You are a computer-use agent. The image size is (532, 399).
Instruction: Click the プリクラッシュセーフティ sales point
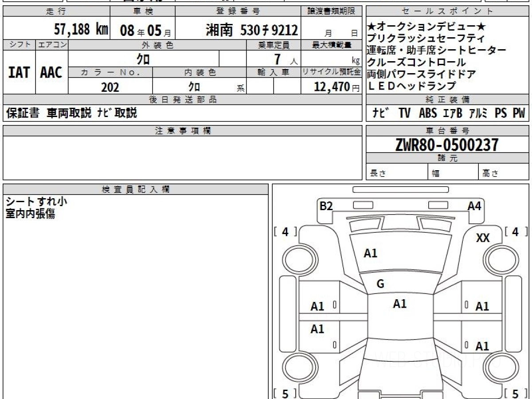pyautogui.click(x=426, y=39)
